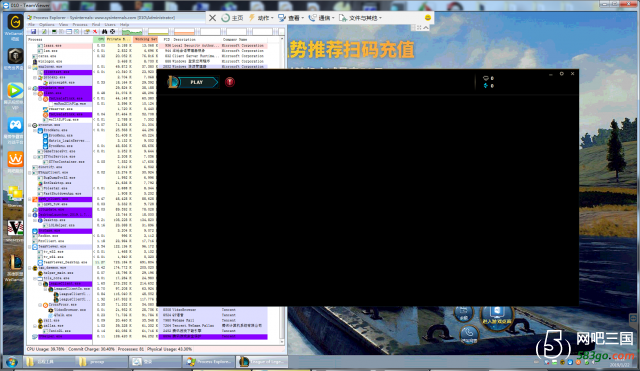Open the Process menu
The height and width of the screenshot is (371, 640).
(x=80, y=24)
